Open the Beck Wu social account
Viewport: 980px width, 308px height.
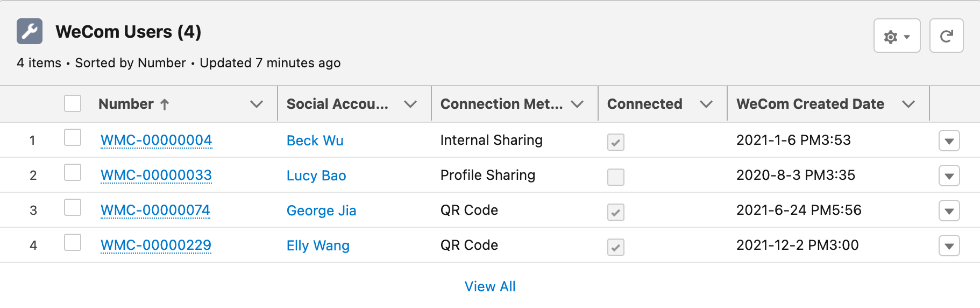pos(315,141)
